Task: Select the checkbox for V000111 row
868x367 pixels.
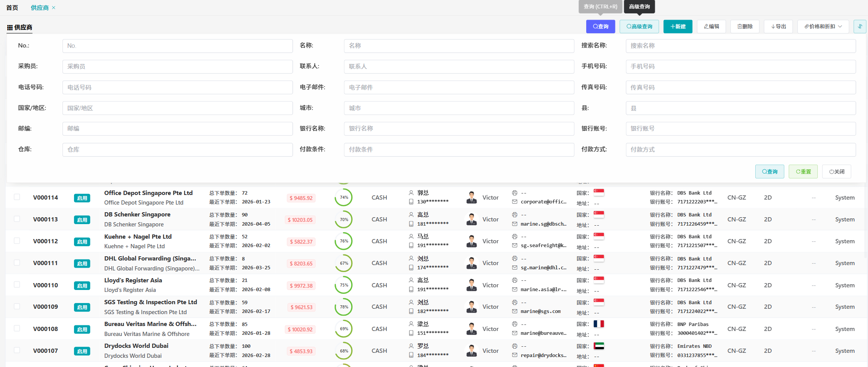Action: pos(17,262)
